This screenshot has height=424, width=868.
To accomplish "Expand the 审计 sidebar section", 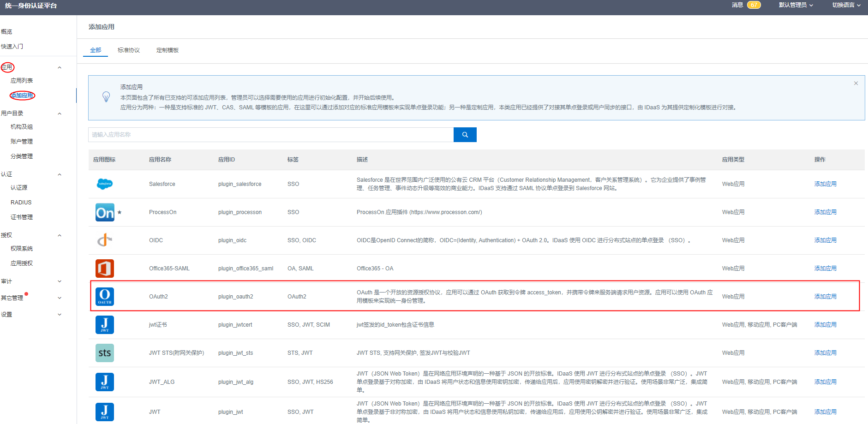I will [x=60, y=281].
